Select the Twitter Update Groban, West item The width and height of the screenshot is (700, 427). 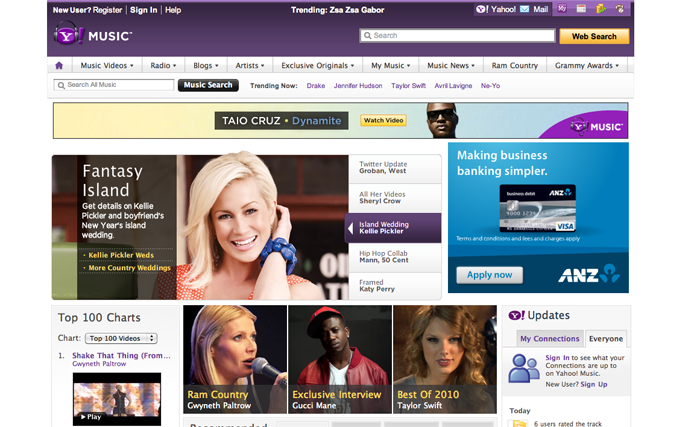click(395, 168)
